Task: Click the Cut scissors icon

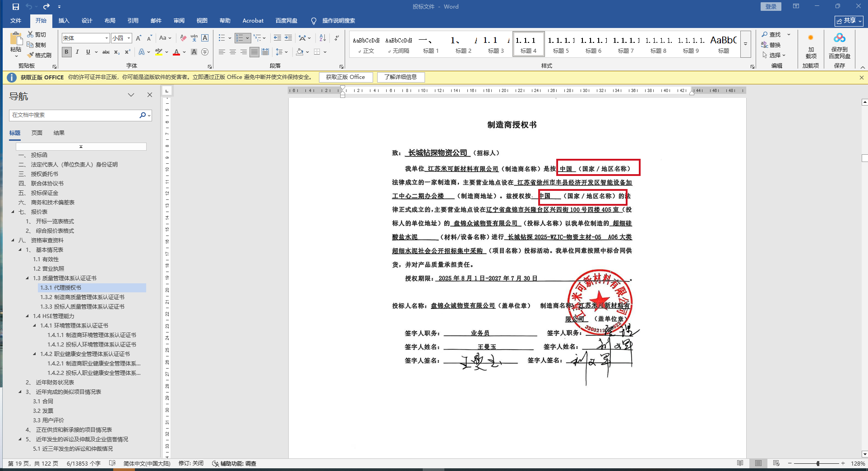Action: pos(30,34)
